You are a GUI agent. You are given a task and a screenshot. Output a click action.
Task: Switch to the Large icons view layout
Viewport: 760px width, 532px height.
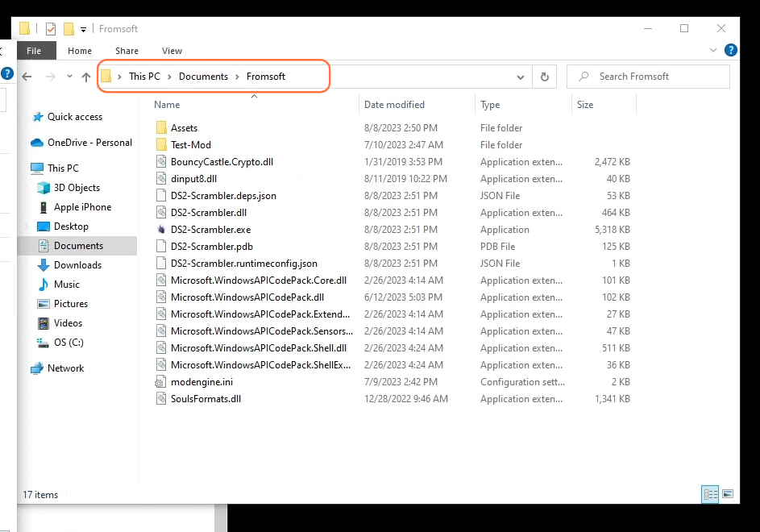728,494
